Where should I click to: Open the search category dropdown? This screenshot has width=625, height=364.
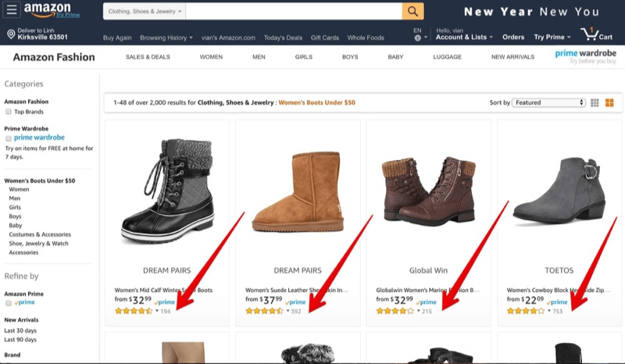click(145, 12)
